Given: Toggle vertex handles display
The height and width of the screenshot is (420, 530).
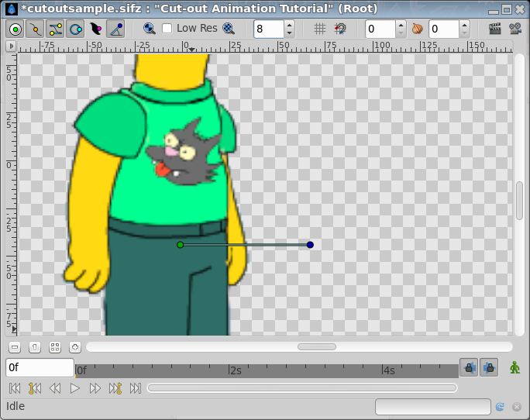Looking at the screenshot, I should tap(35, 29).
